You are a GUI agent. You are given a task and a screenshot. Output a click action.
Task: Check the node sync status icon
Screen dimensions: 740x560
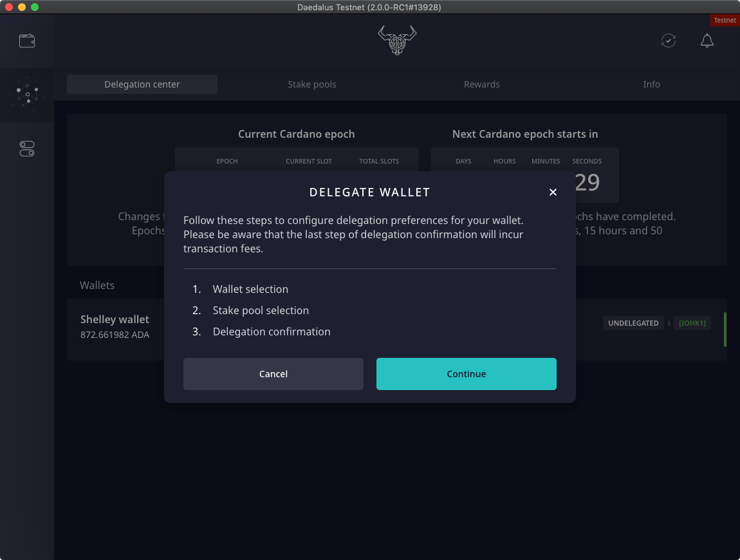[x=669, y=41]
